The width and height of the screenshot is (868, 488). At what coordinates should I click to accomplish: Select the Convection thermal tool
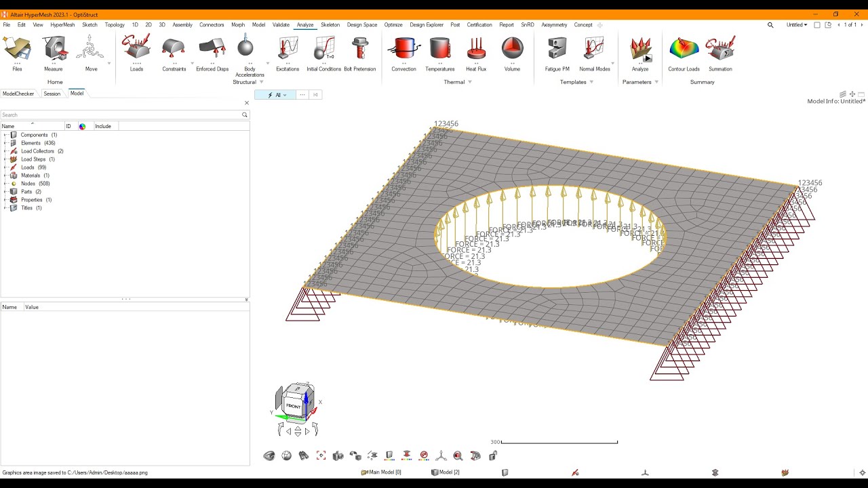[403, 54]
